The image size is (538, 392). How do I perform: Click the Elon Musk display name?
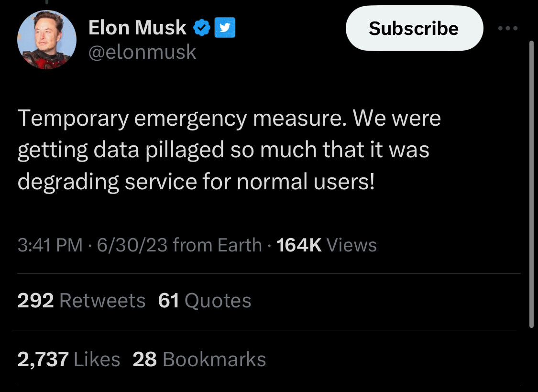coord(137,28)
